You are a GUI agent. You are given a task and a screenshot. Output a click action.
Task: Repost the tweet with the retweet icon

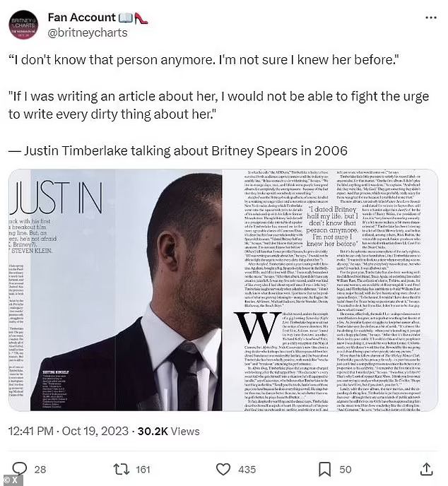[122, 469]
